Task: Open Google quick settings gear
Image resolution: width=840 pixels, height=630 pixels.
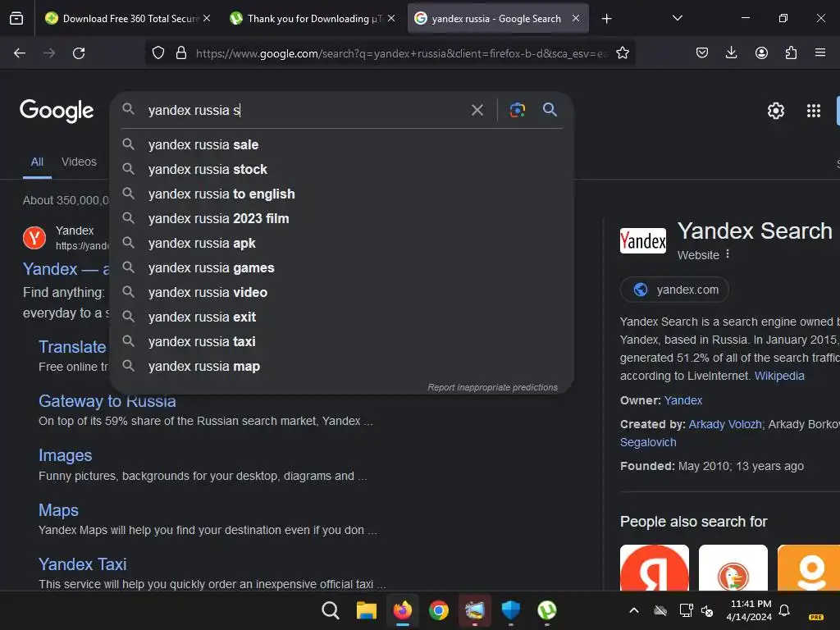Action: click(x=776, y=111)
